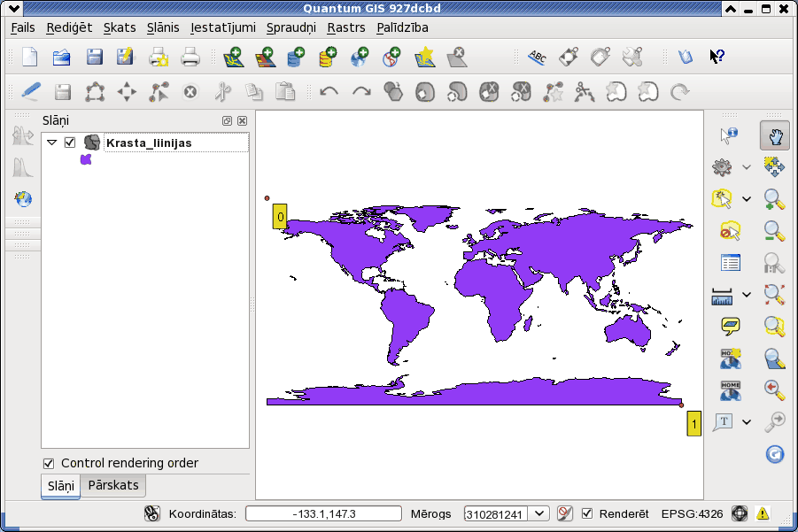Undo the last edit
This screenshot has width=798, height=532.
[x=329, y=92]
